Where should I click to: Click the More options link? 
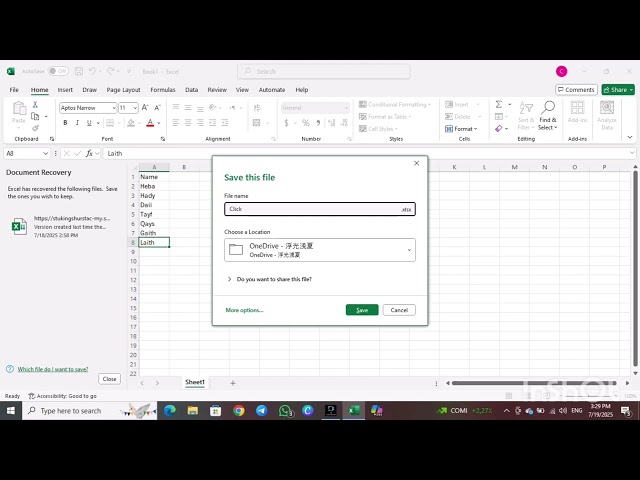point(244,310)
